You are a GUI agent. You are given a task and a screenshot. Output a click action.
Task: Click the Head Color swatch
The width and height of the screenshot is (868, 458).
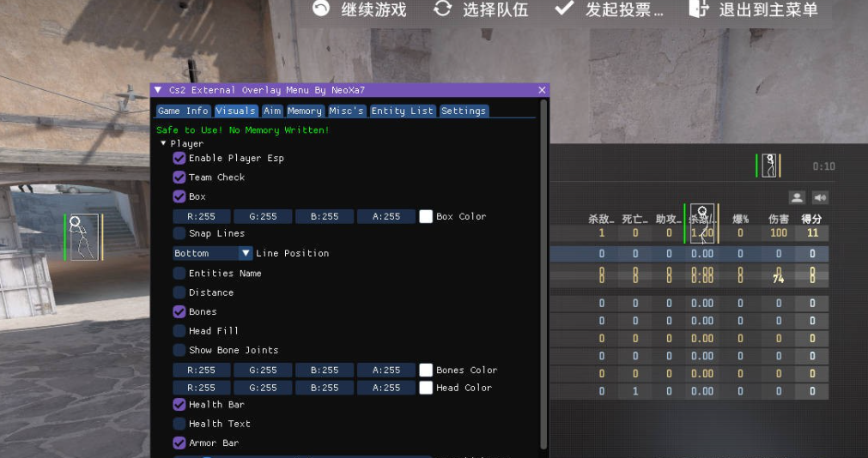(x=426, y=388)
